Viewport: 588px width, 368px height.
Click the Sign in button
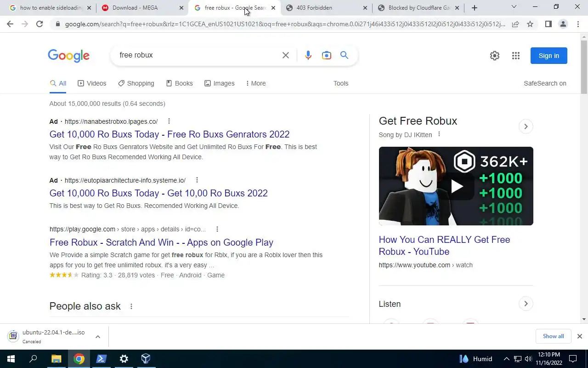coord(548,56)
